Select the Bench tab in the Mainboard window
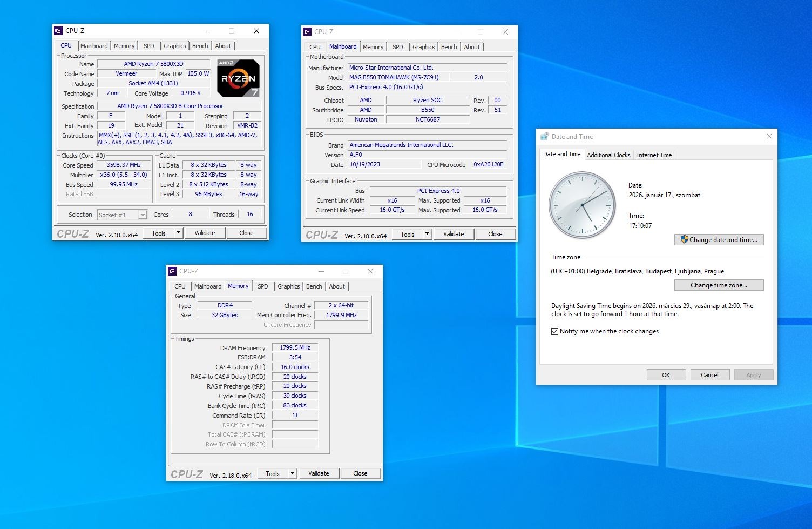Image resolution: width=812 pixels, height=529 pixels. [449, 47]
